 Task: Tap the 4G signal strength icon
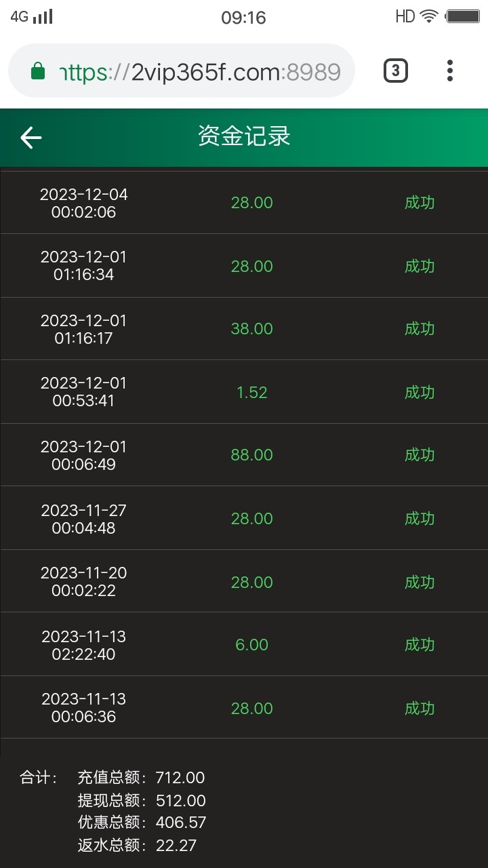pyautogui.click(x=32, y=17)
